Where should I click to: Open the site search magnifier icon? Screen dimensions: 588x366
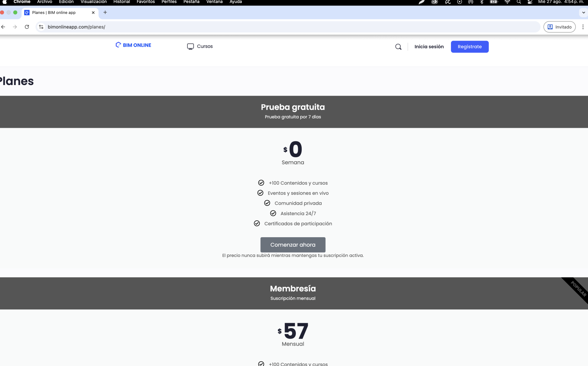coord(398,47)
